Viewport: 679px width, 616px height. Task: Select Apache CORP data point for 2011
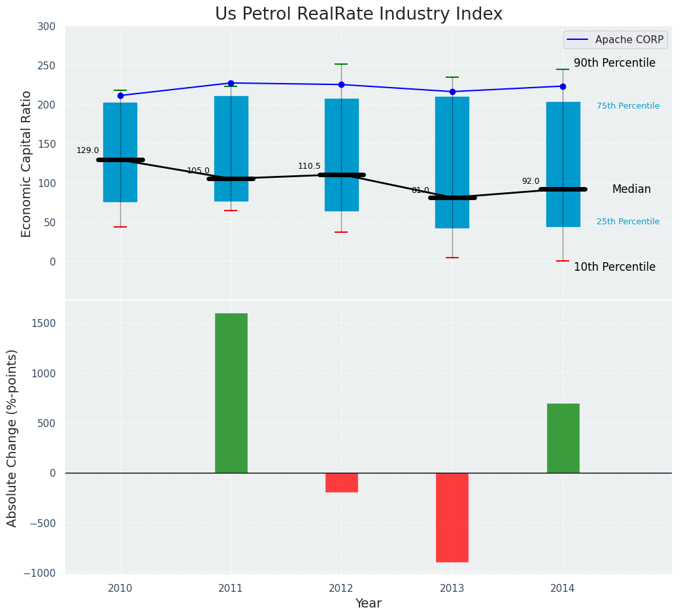[231, 83]
